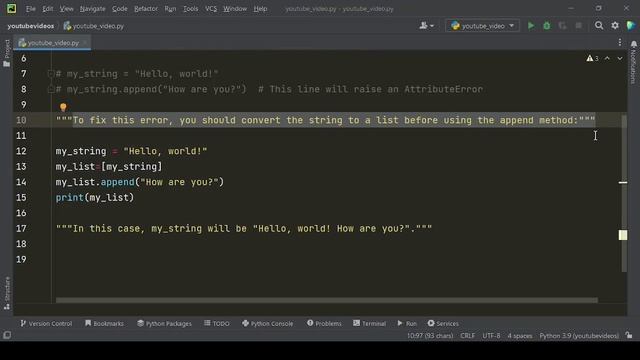Viewport: 640px width, 360px height.
Task: Change UTF-8 file encoding in status bar
Action: pyautogui.click(x=491, y=336)
